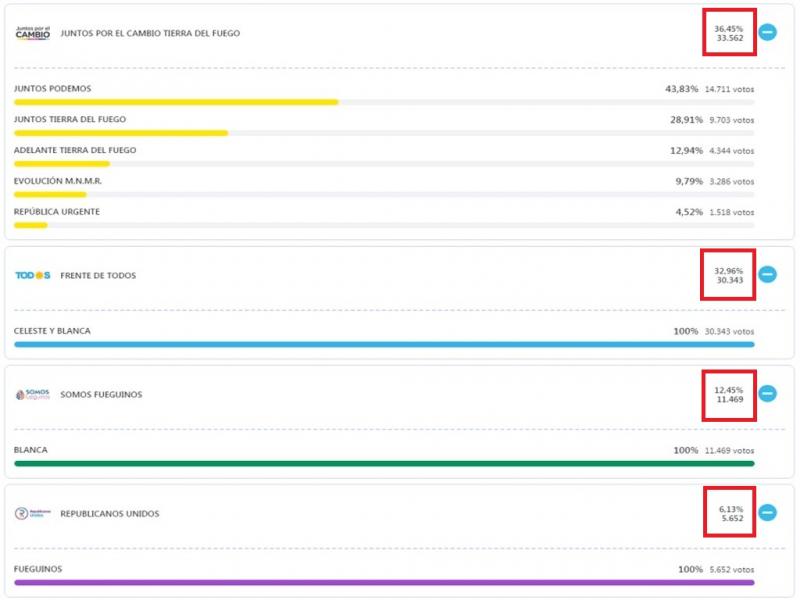Click the list name 'REPÚBLICA URGENTE'
Screen dimensions: 800x600
(x=57, y=212)
